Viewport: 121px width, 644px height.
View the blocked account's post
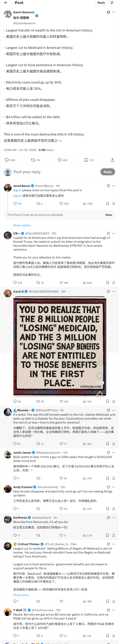click(x=108, y=215)
